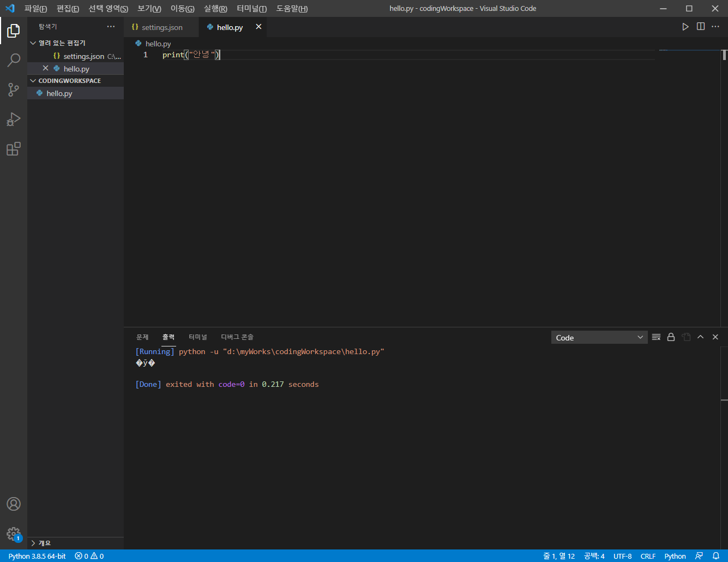Screen dimensions: 728x562
Task: Change Python 3.8.5 64-bit interpreter
Action: 37,556
